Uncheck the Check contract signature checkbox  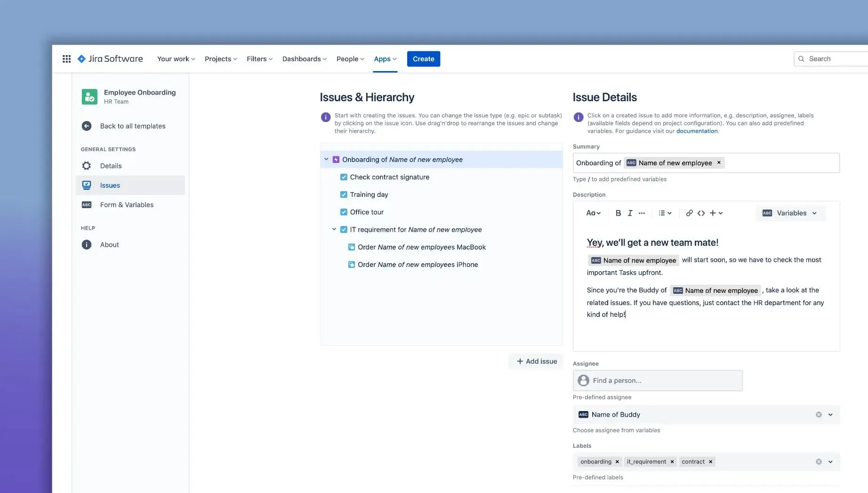coord(344,177)
